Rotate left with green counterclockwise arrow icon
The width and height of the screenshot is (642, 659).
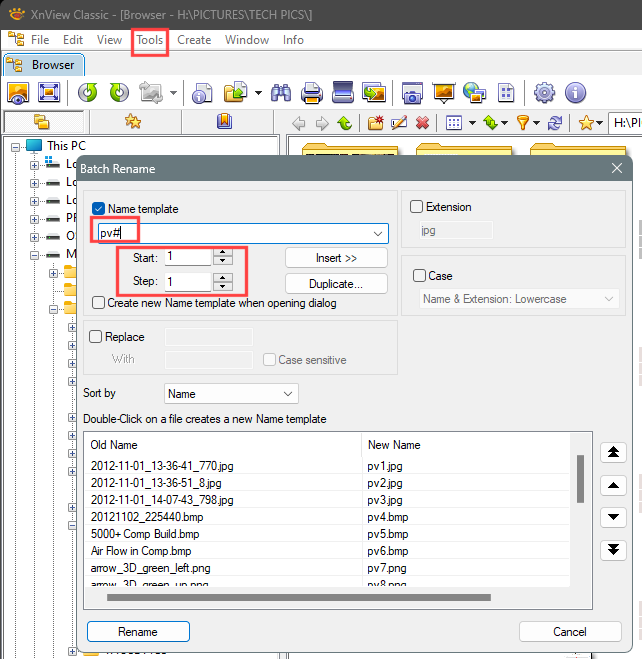[87, 92]
